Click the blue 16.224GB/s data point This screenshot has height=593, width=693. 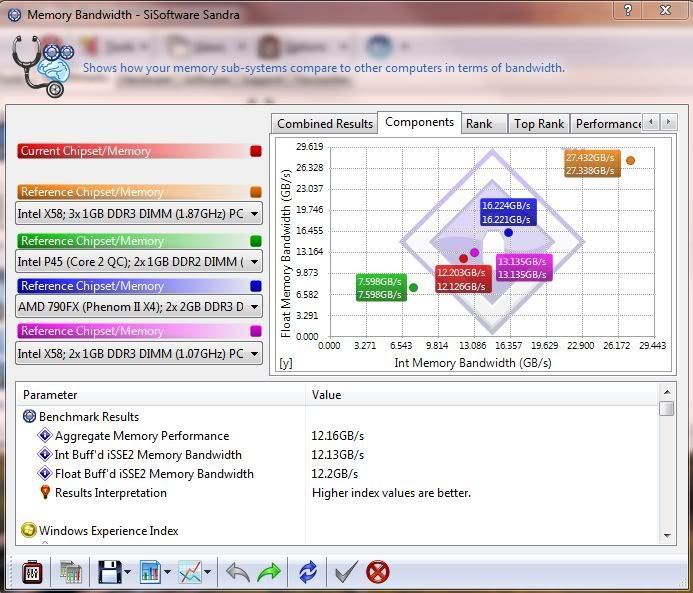[x=509, y=232]
